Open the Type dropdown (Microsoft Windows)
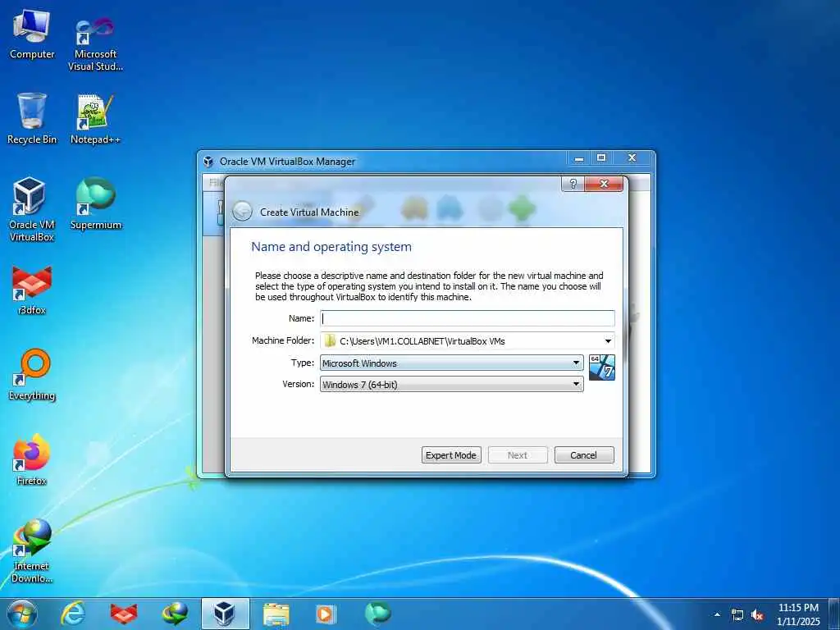 [452, 363]
